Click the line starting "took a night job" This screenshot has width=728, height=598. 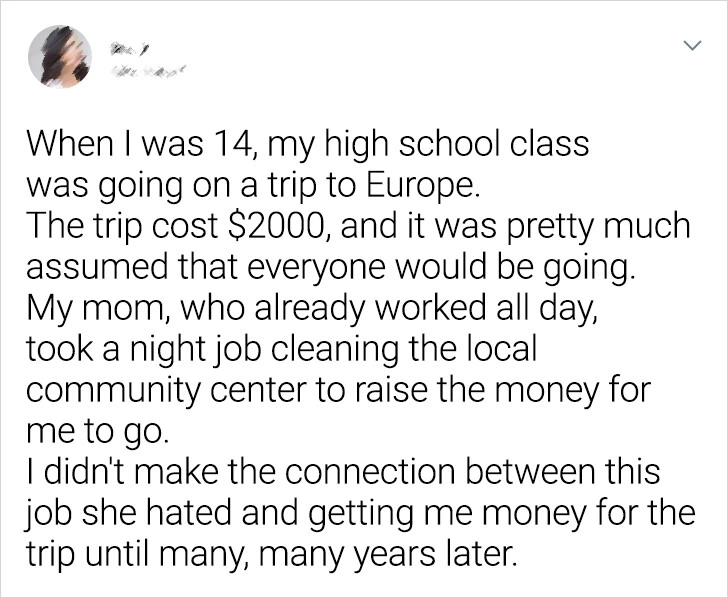click(280, 349)
